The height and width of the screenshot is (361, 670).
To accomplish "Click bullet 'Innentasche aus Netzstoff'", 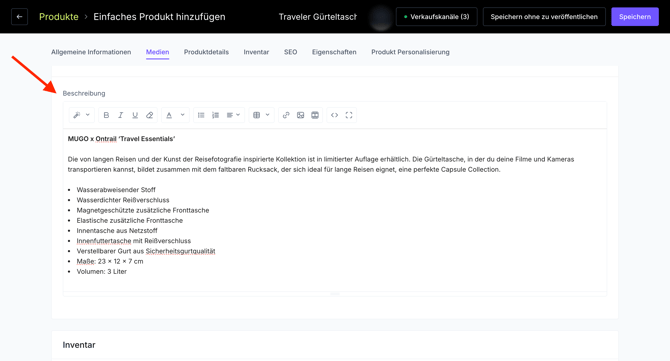I will point(117,231).
